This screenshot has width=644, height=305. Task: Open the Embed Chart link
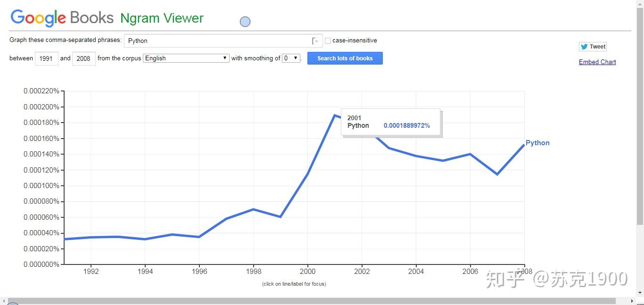pos(597,62)
